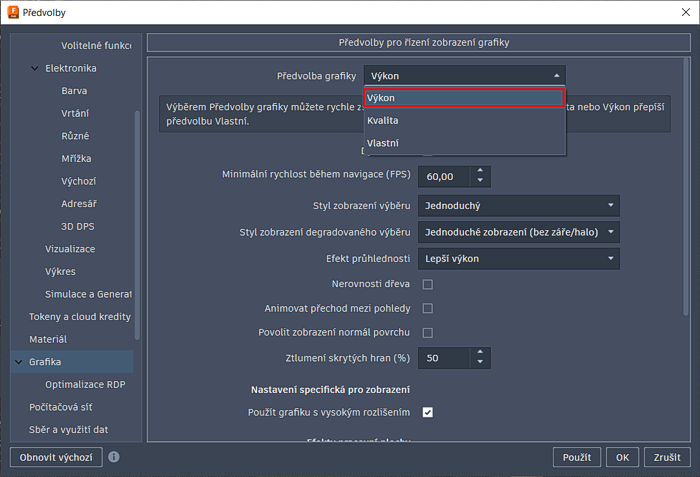
Task: Collapse the Elektronika tree section
Action: click(34, 69)
